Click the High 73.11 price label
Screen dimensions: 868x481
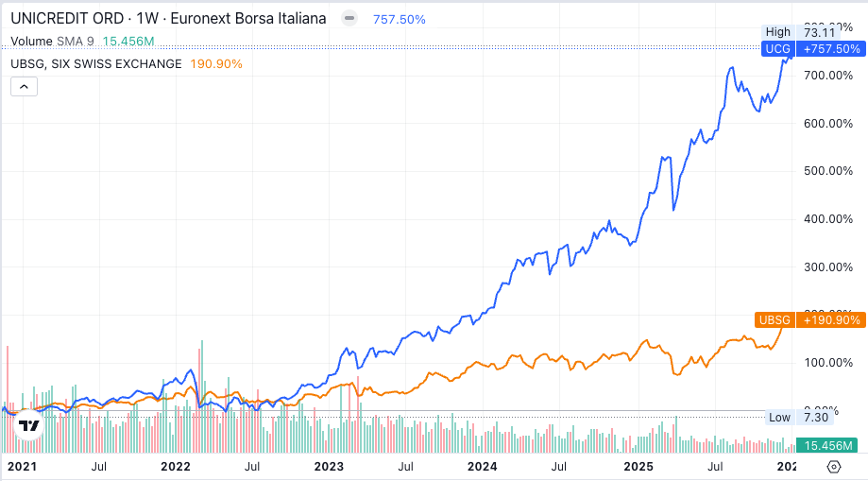tap(798, 32)
